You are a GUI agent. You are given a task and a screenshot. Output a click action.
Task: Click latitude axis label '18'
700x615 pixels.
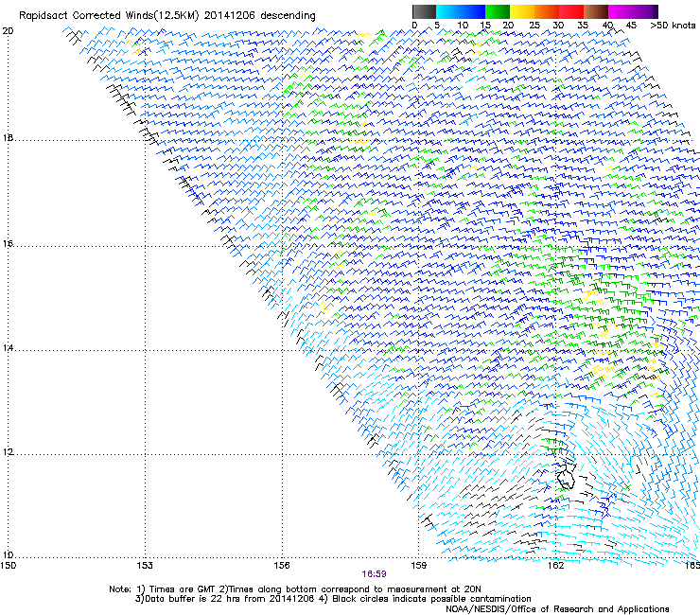click(8, 138)
